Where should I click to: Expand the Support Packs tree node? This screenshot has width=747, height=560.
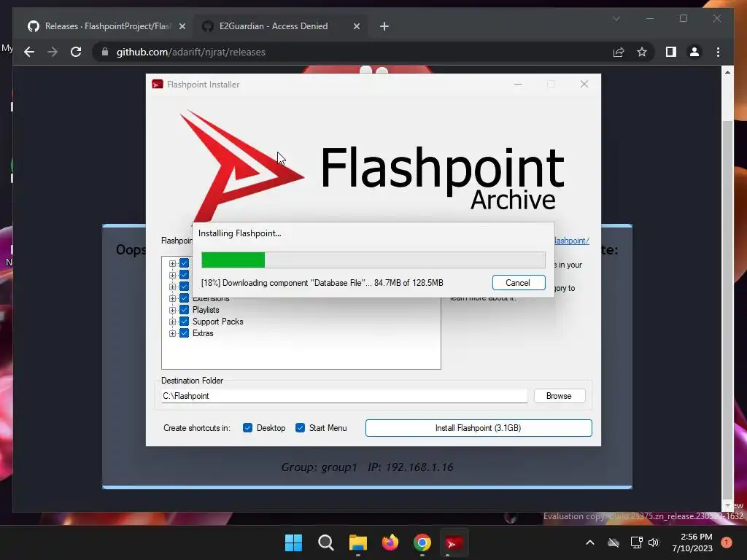pos(172,322)
